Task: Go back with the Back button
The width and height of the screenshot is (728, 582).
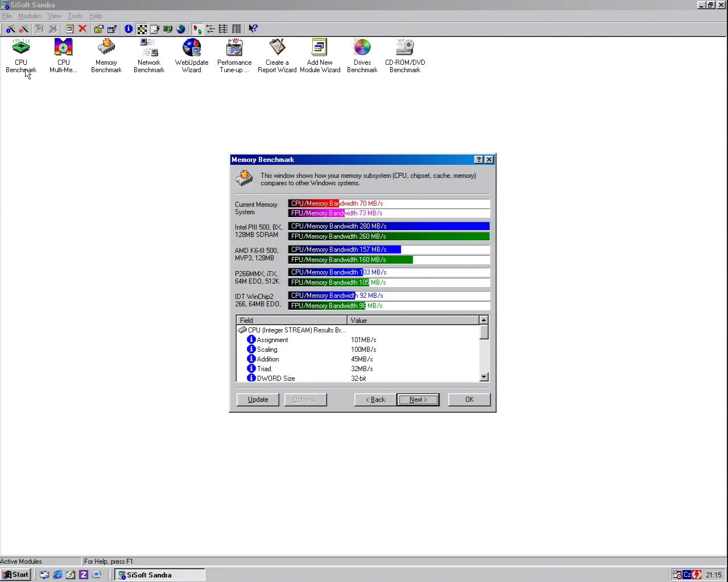Action: pos(375,400)
